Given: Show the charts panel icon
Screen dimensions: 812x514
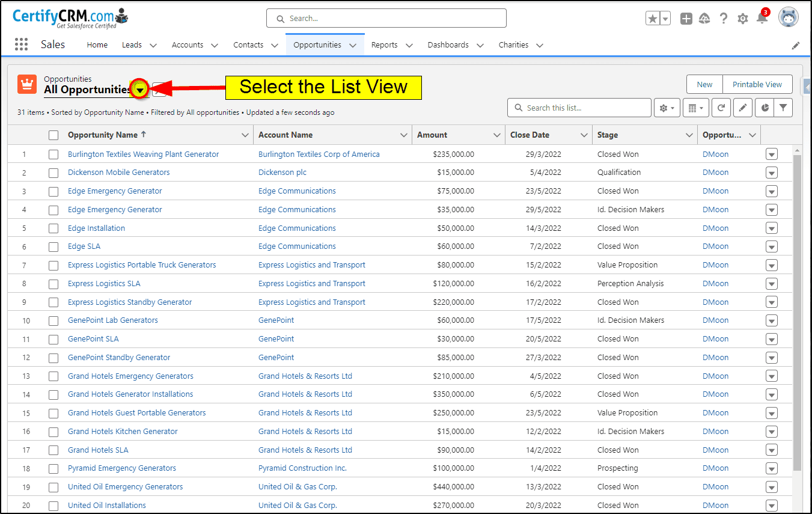Looking at the screenshot, I should pos(765,108).
